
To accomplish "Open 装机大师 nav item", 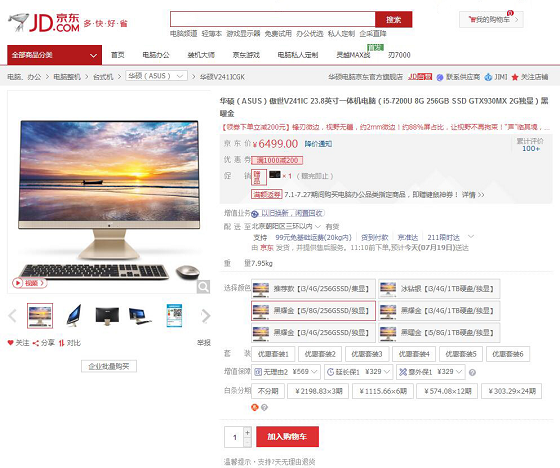I will coord(201,55).
